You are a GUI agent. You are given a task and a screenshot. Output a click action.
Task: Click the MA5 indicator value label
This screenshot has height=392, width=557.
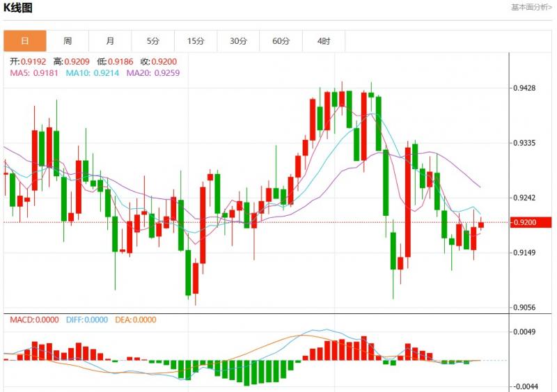click(35, 72)
